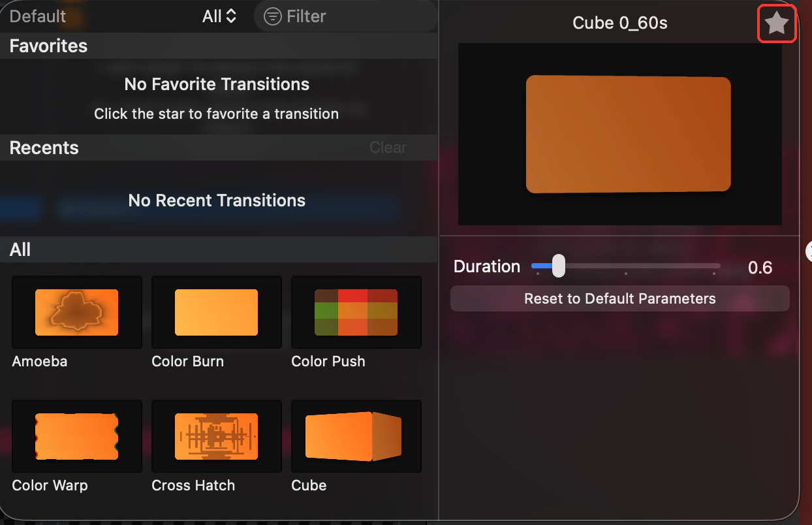Select the Color Burn transition thumbnail

[217, 312]
